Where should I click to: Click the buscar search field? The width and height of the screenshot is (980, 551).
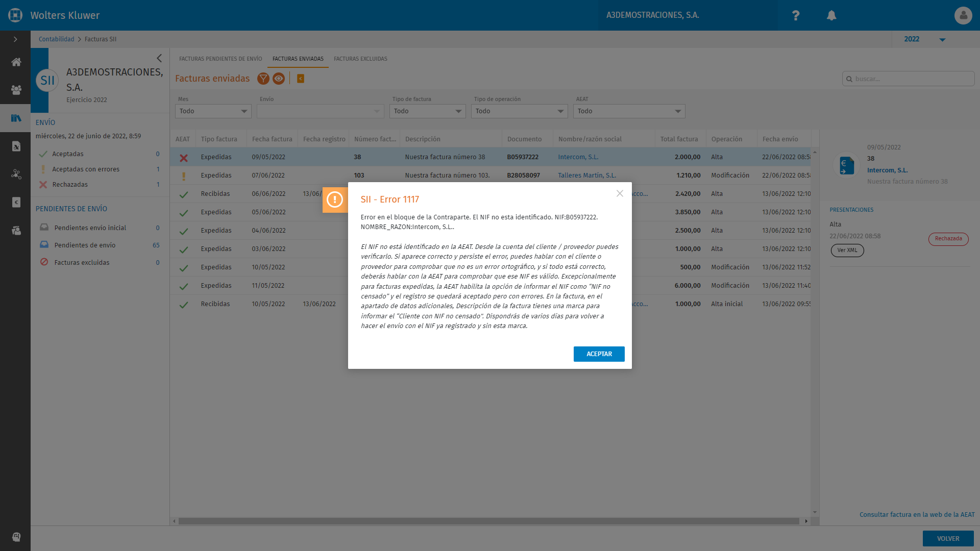[x=909, y=79]
